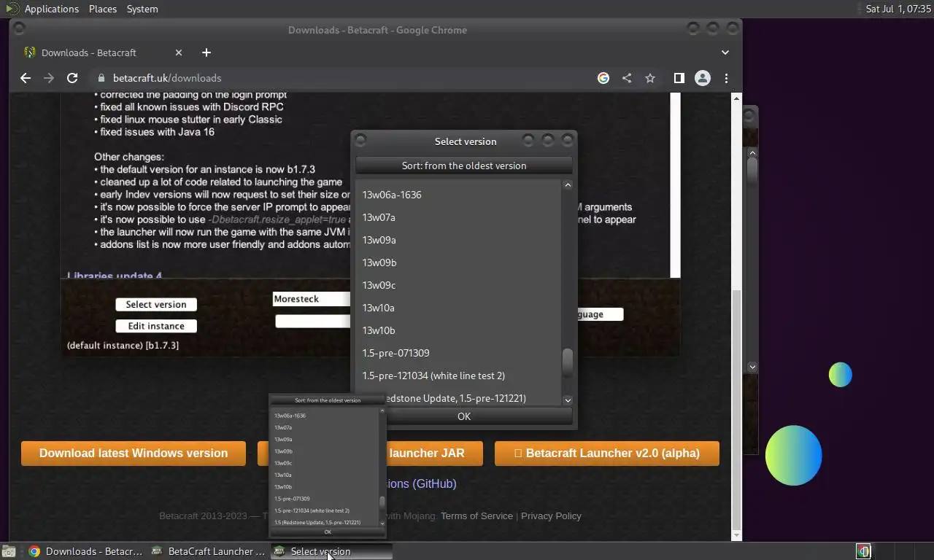Select version 13w10b
Screen dimensions: 934x560
[458, 330]
